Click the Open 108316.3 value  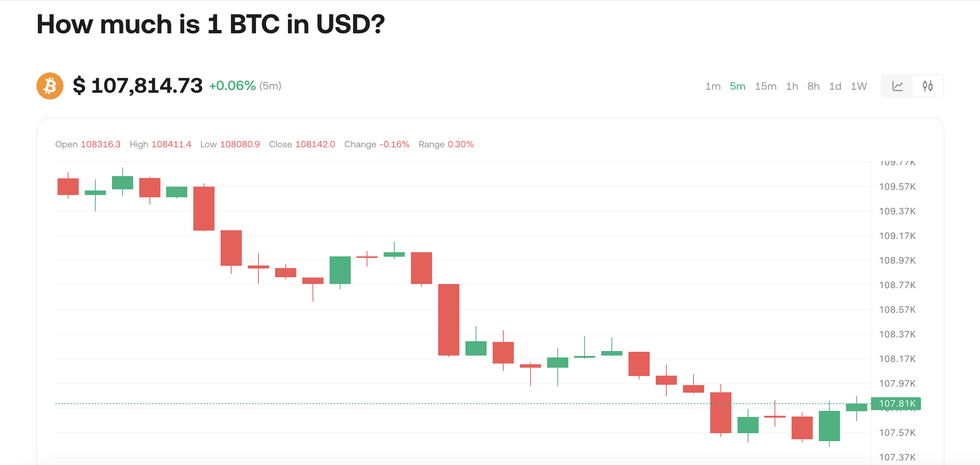(100, 144)
